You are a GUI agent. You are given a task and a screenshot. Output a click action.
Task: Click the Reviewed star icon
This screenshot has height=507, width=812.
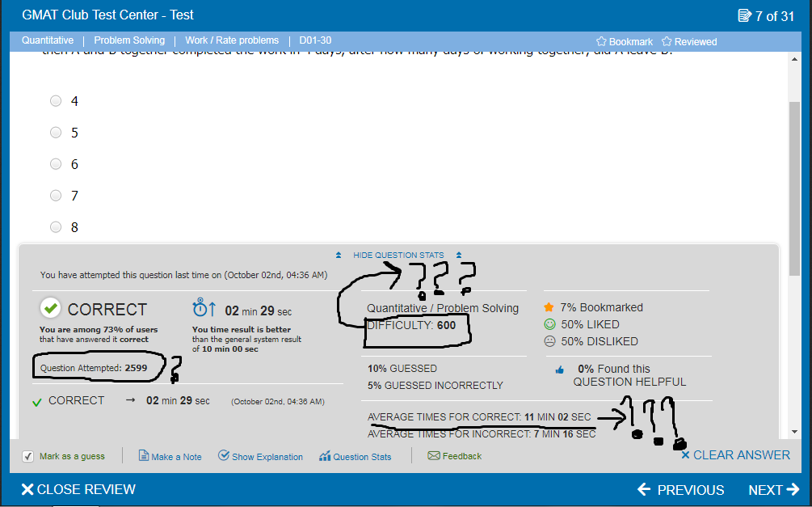point(667,41)
